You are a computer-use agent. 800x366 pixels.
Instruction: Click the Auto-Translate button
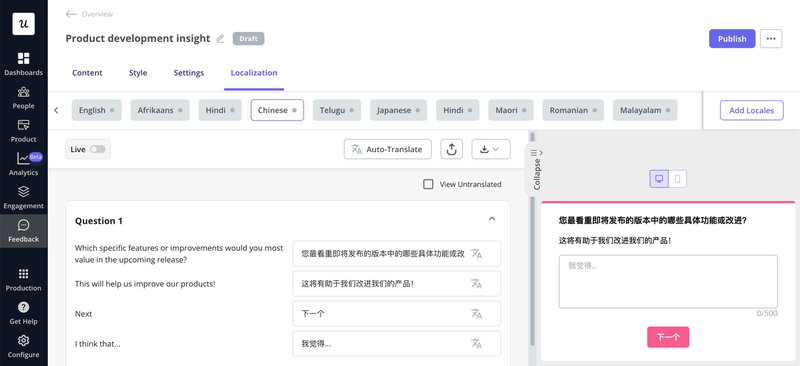pos(388,149)
